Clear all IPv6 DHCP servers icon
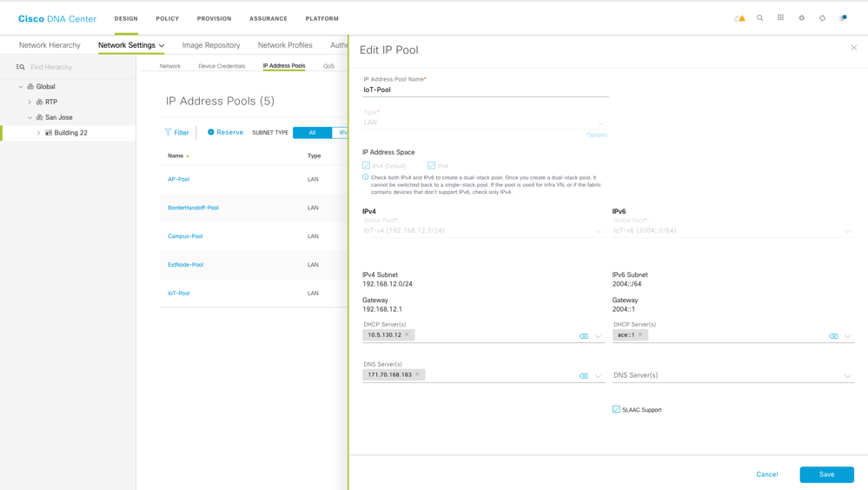This screenshot has height=490, width=868. pyautogui.click(x=833, y=336)
